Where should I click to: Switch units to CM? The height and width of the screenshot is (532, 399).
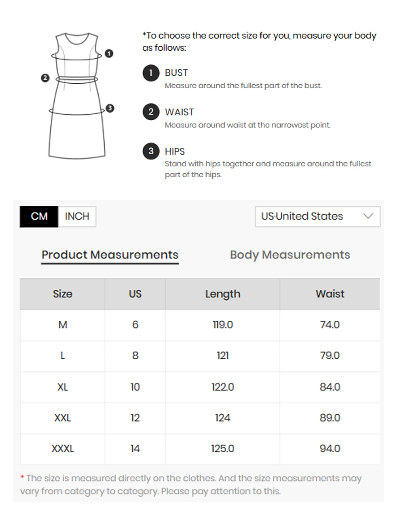(39, 216)
